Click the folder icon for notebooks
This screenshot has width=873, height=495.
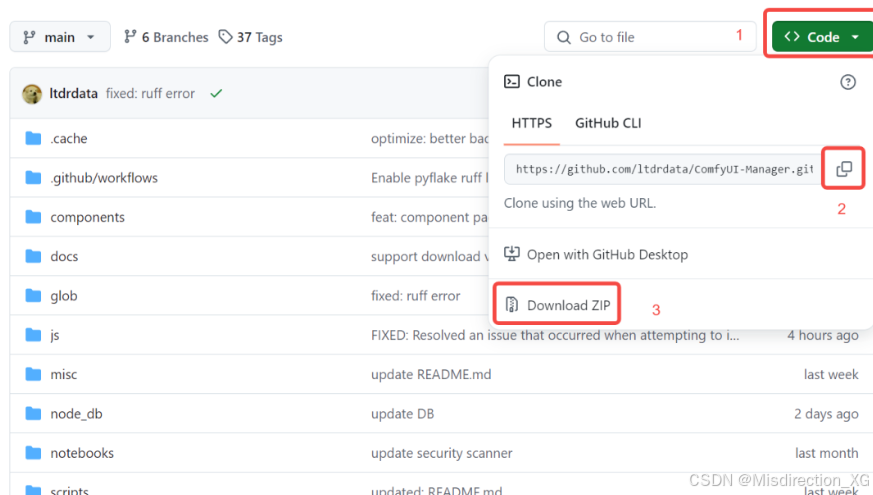coord(33,453)
